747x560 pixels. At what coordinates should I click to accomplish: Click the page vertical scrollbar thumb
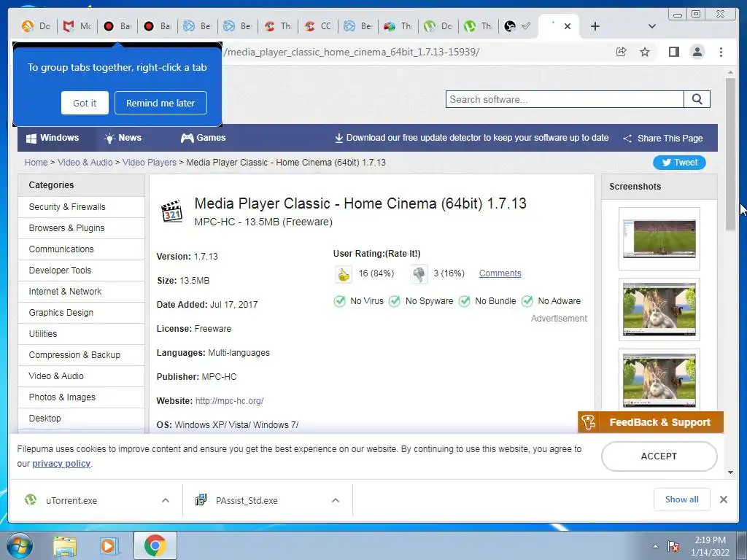click(x=730, y=155)
